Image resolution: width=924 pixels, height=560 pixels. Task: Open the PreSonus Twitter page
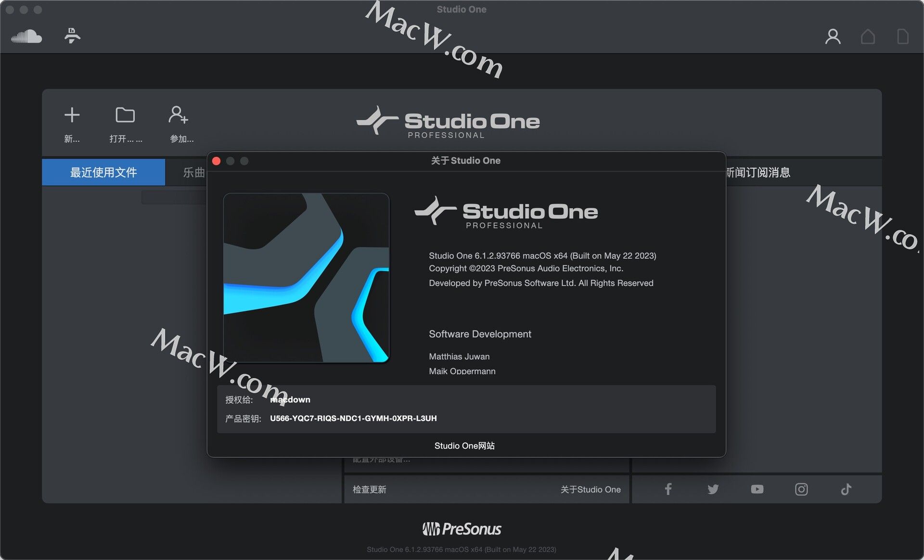[x=713, y=489]
